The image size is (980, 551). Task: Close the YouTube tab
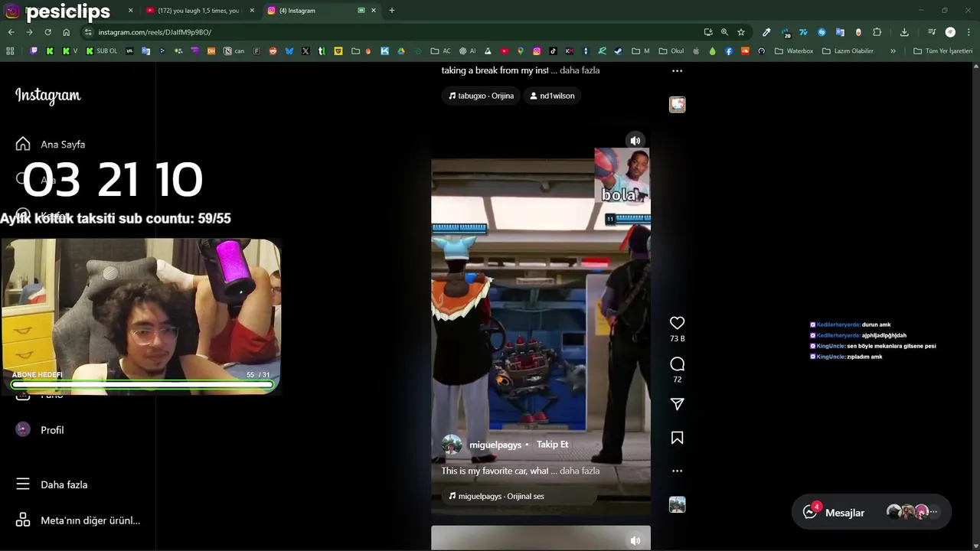[x=252, y=11]
